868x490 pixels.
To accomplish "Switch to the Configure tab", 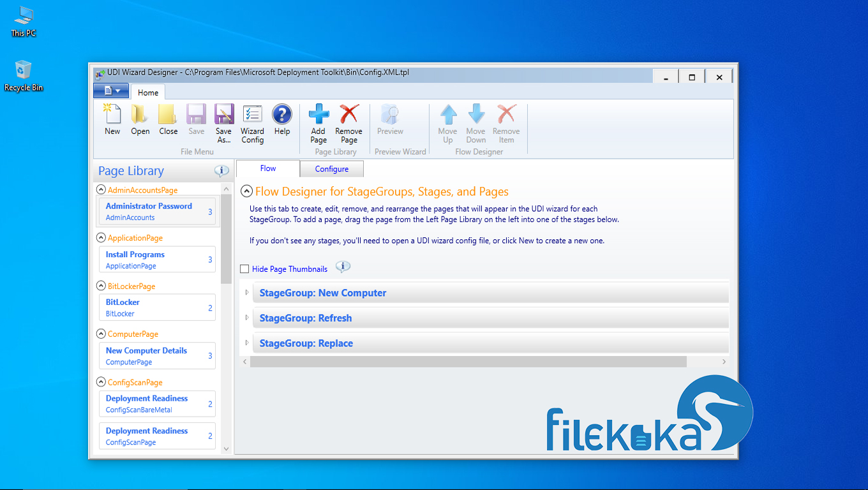I will (332, 169).
